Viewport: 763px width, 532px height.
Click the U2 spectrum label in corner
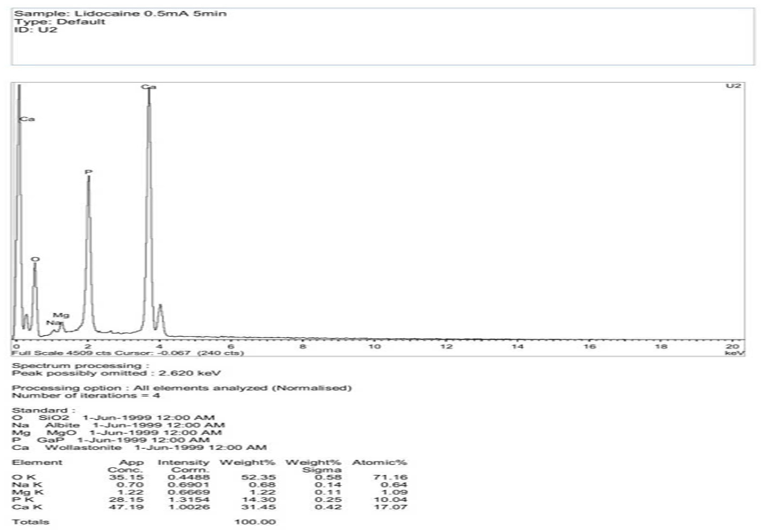[x=733, y=86]
